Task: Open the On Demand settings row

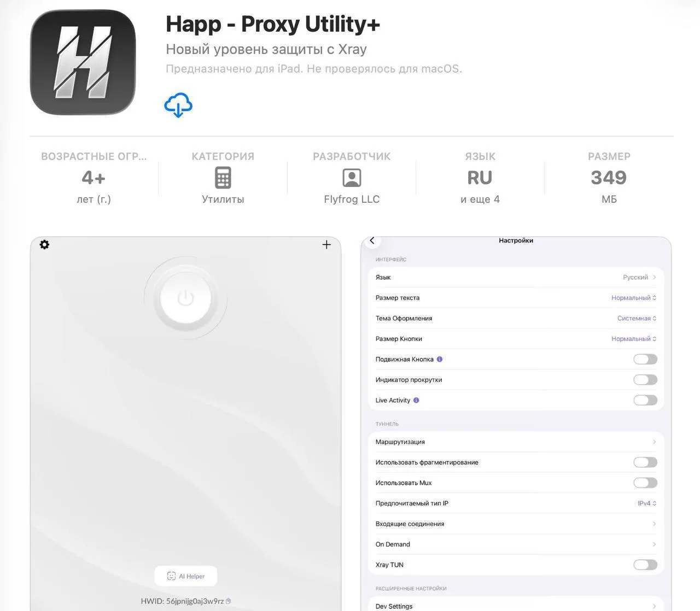Action: tap(516, 544)
